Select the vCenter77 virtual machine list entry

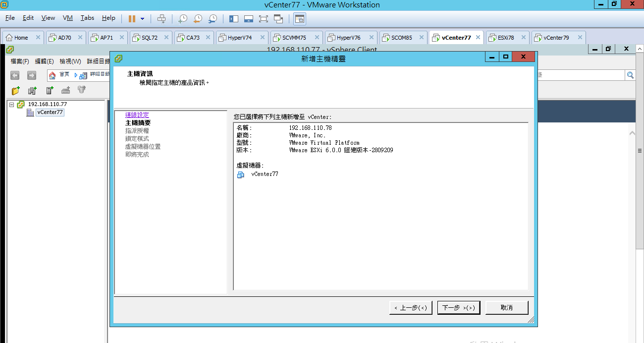[265, 174]
